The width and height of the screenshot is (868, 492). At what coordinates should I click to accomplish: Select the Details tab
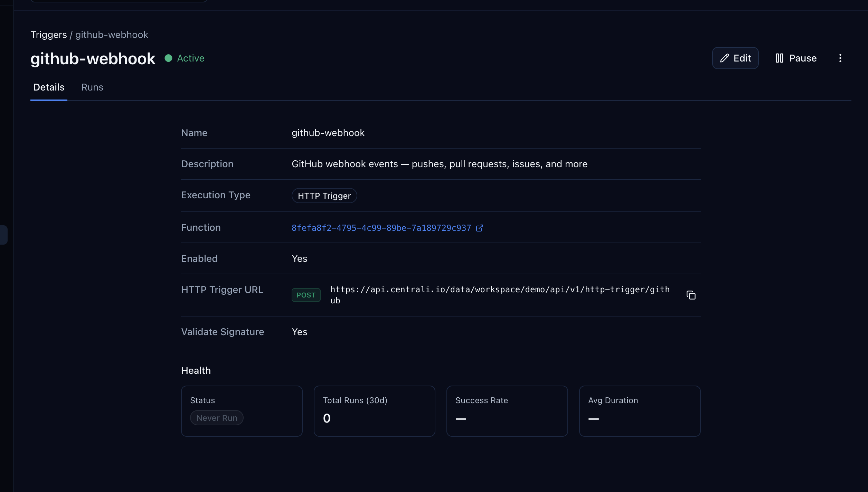(x=48, y=87)
